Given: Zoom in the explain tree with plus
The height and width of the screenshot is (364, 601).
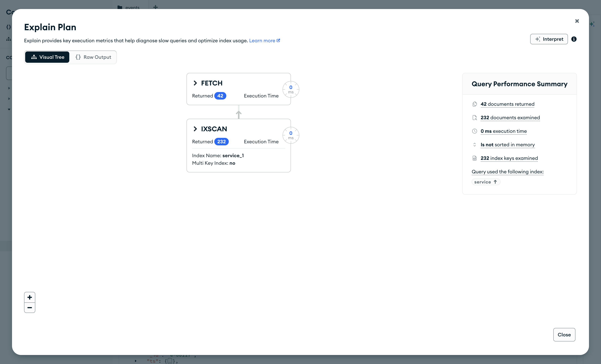Looking at the screenshot, I should 30,297.
